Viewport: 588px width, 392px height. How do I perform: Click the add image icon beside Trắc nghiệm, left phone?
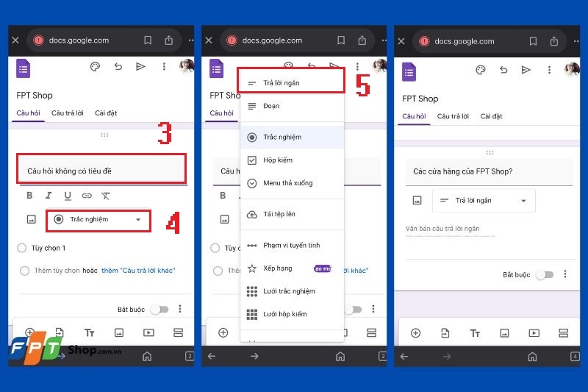point(32,219)
